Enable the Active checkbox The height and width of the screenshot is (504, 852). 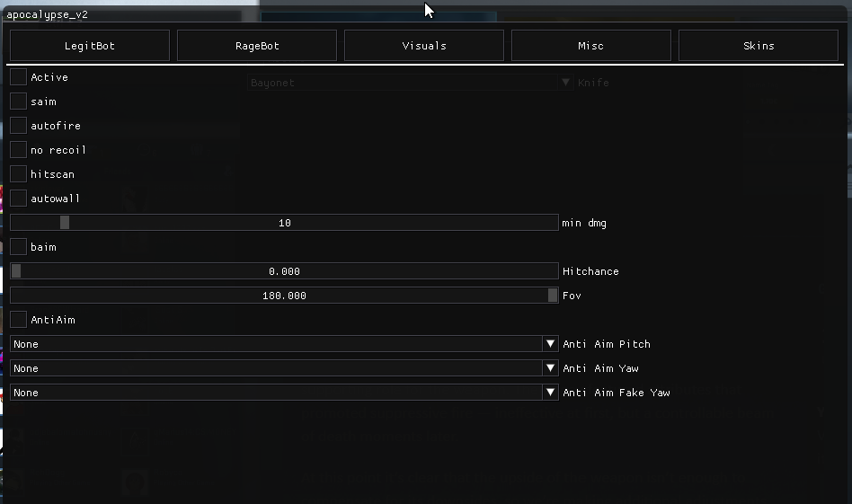pos(19,77)
